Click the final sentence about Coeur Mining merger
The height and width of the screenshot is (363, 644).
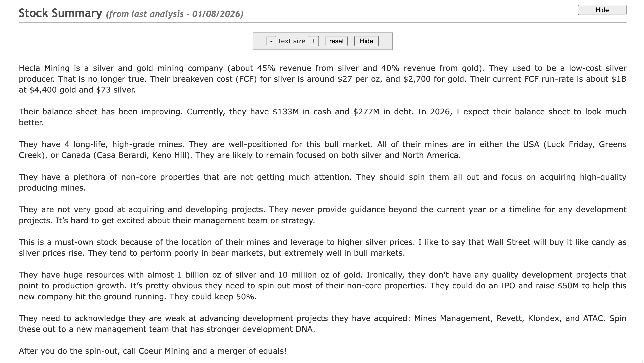[x=152, y=351]
